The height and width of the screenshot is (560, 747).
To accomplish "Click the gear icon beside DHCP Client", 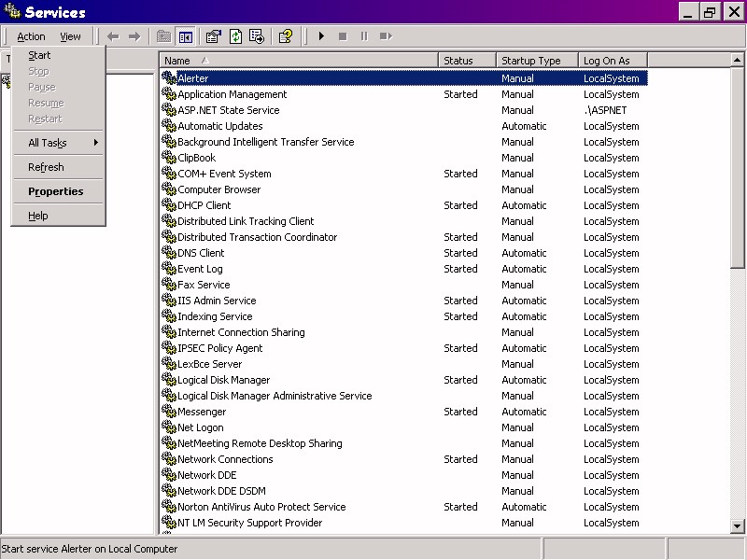I will tap(169, 205).
